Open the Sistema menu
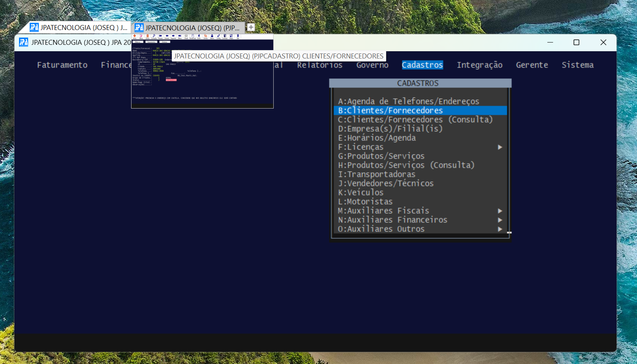 pyautogui.click(x=577, y=65)
